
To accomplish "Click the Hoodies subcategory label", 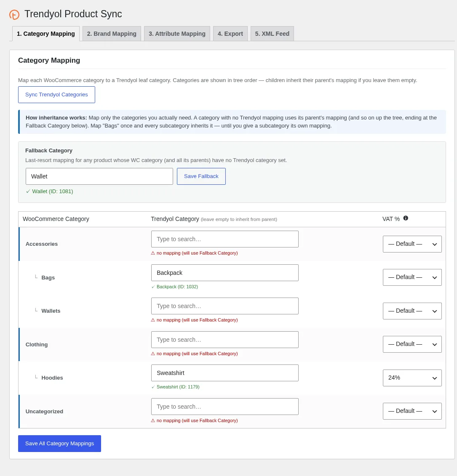I will [52, 378].
